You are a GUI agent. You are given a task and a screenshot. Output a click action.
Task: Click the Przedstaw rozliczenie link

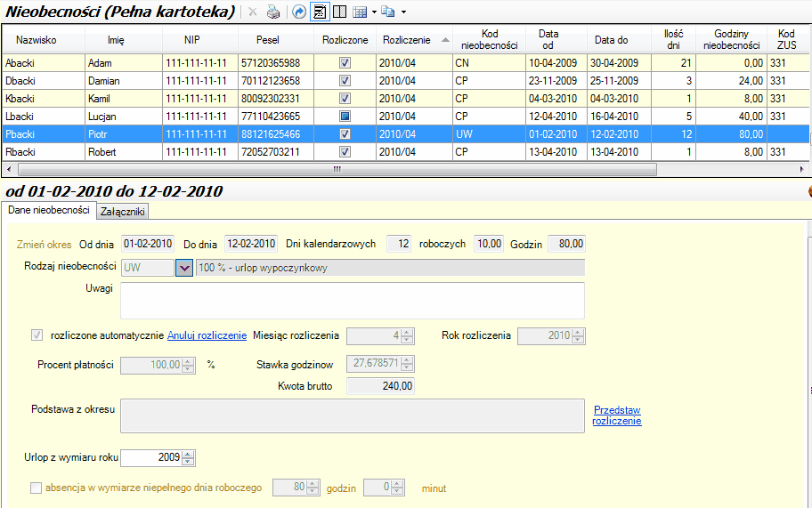(616, 415)
